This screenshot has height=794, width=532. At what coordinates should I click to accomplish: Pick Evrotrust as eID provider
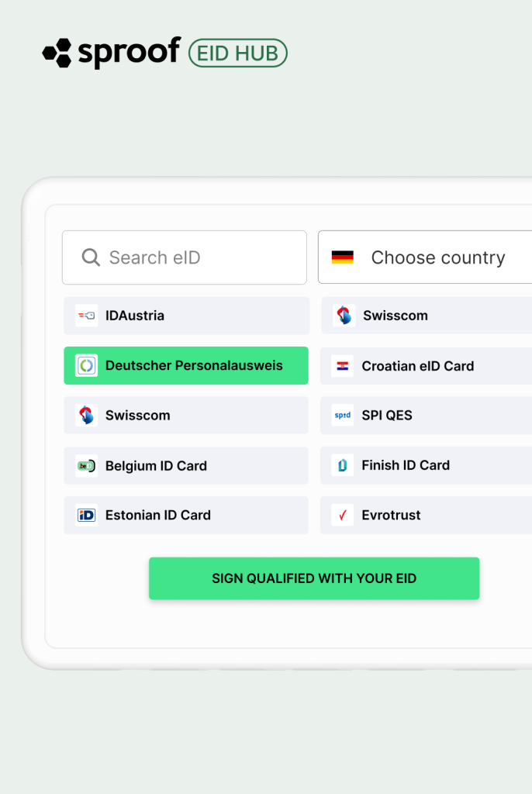[x=427, y=515]
